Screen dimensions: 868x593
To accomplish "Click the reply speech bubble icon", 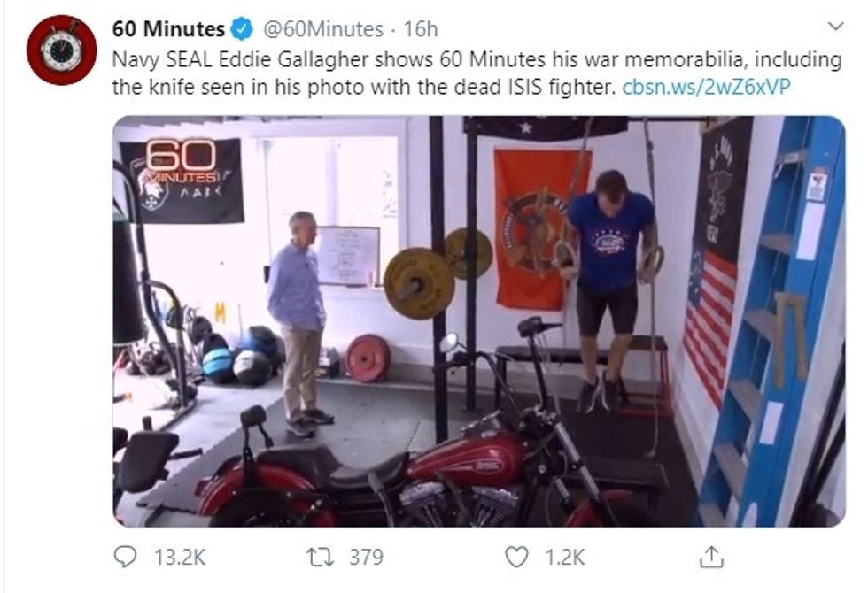I will click(x=125, y=557).
